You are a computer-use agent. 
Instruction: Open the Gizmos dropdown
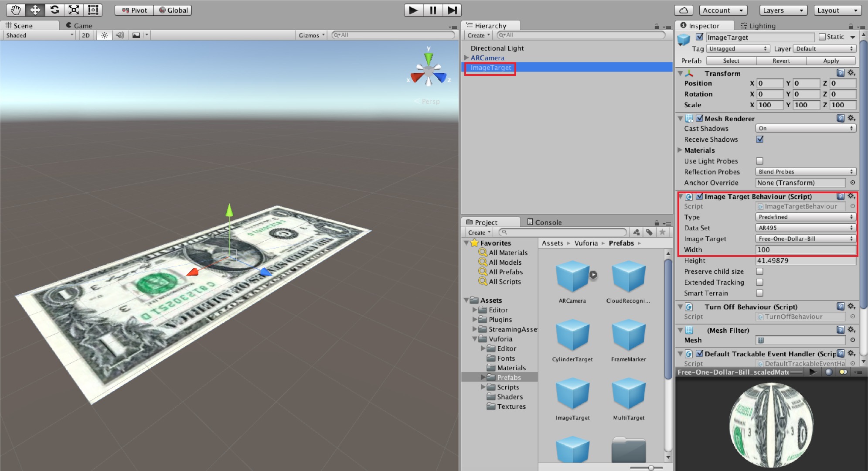click(x=311, y=35)
